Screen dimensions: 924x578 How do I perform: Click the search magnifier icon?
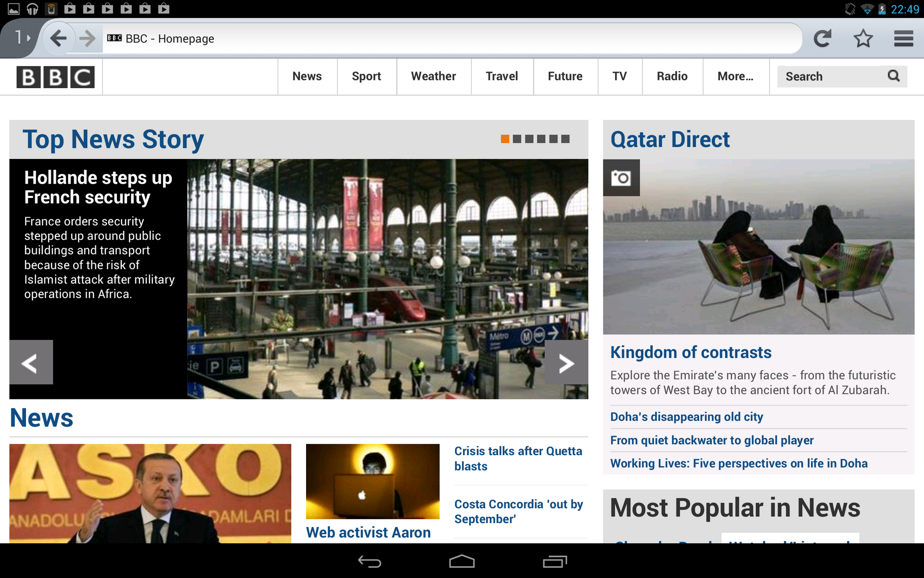click(x=893, y=76)
